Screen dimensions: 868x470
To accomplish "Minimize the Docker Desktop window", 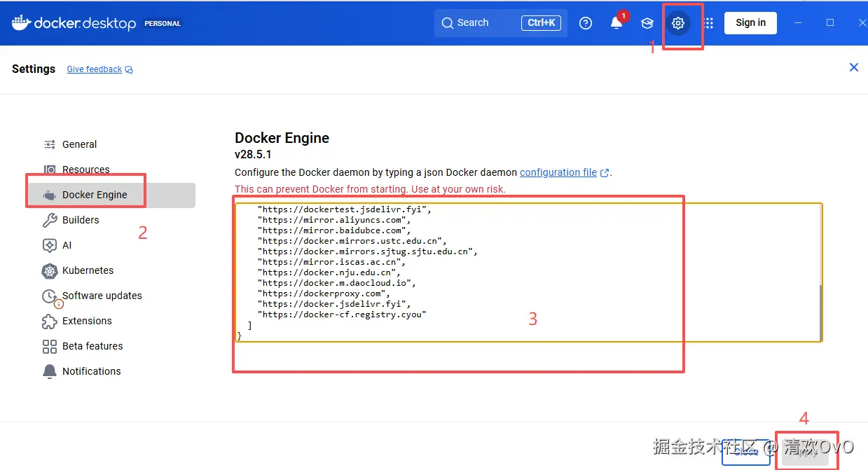I will (x=798, y=23).
